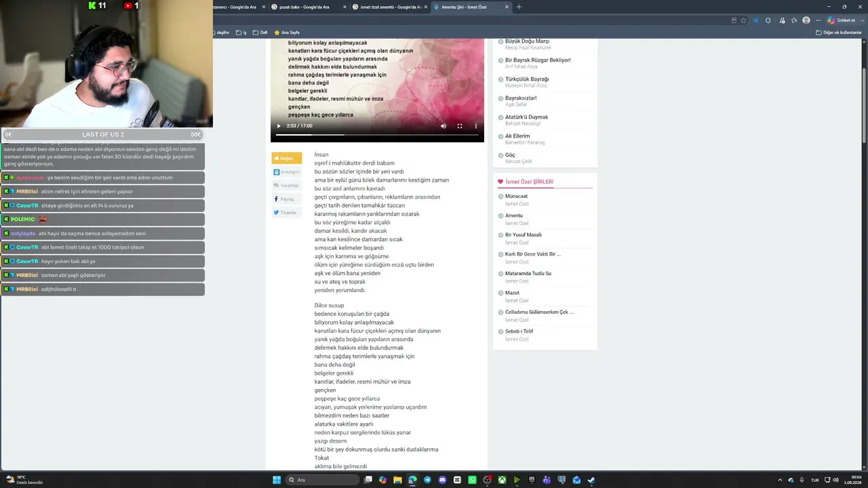Open the Yorumlar comments button
Viewport: 868px width, 488px height.
pos(286,186)
